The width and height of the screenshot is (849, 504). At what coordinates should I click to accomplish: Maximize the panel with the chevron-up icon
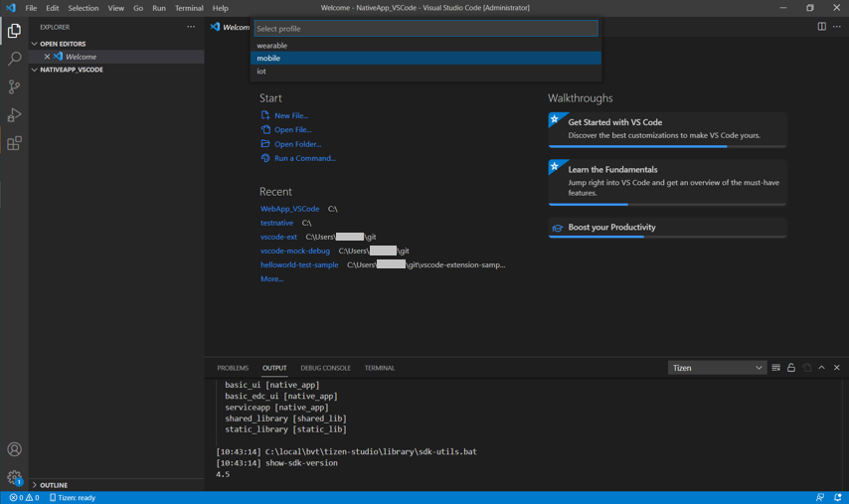[x=821, y=368]
